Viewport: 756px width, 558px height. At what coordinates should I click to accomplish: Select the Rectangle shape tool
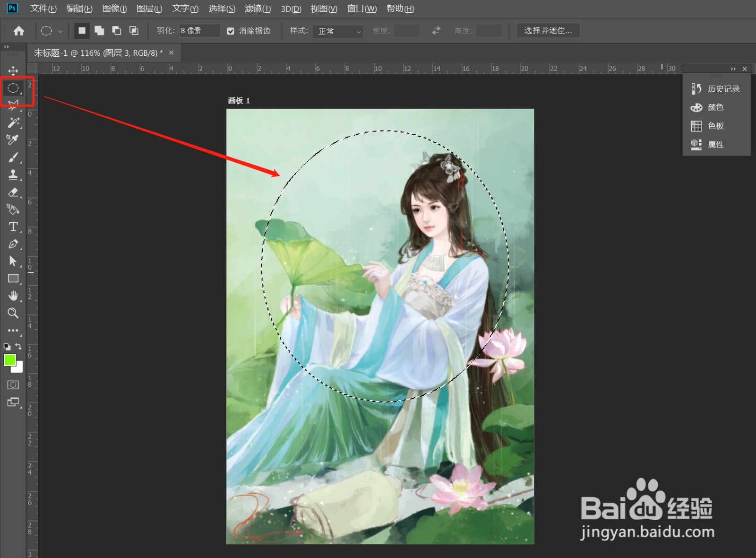13,279
